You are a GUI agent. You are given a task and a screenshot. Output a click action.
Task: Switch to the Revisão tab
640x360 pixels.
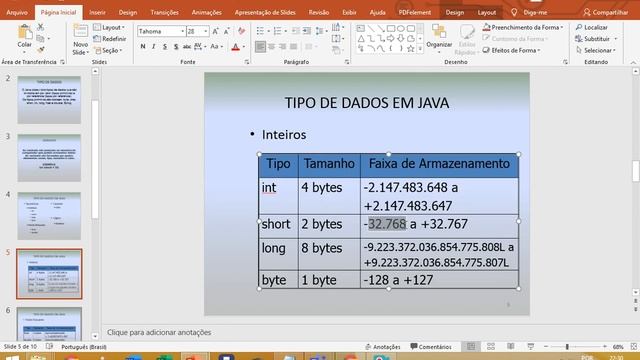click(319, 12)
